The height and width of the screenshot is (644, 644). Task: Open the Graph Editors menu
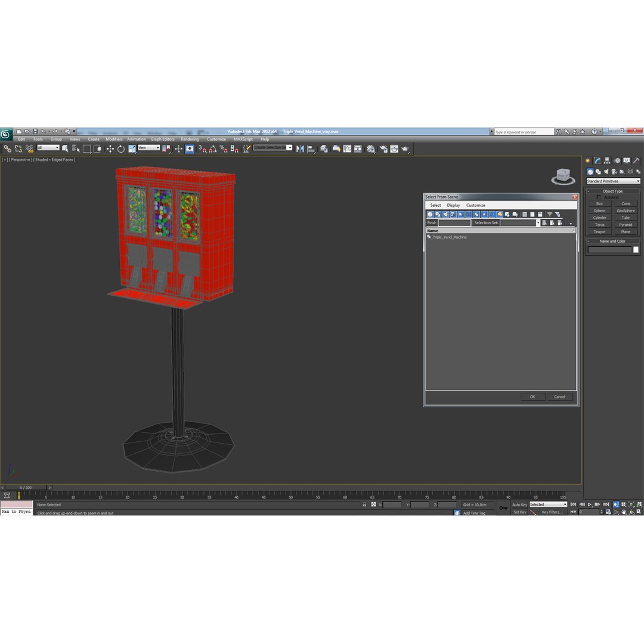(162, 139)
